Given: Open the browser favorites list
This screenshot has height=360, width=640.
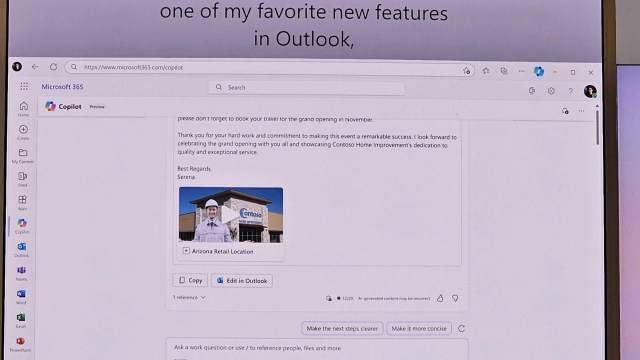Looking at the screenshot, I should pyautogui.click(x=486, y=71).
